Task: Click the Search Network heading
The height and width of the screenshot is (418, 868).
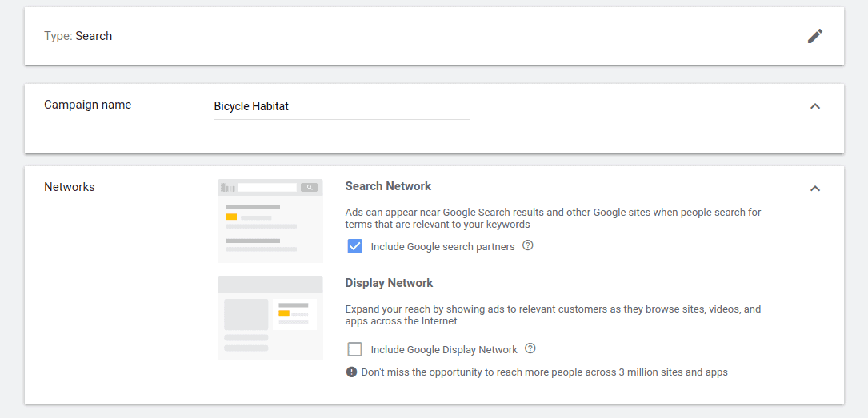Action: (x=388, y=186)
